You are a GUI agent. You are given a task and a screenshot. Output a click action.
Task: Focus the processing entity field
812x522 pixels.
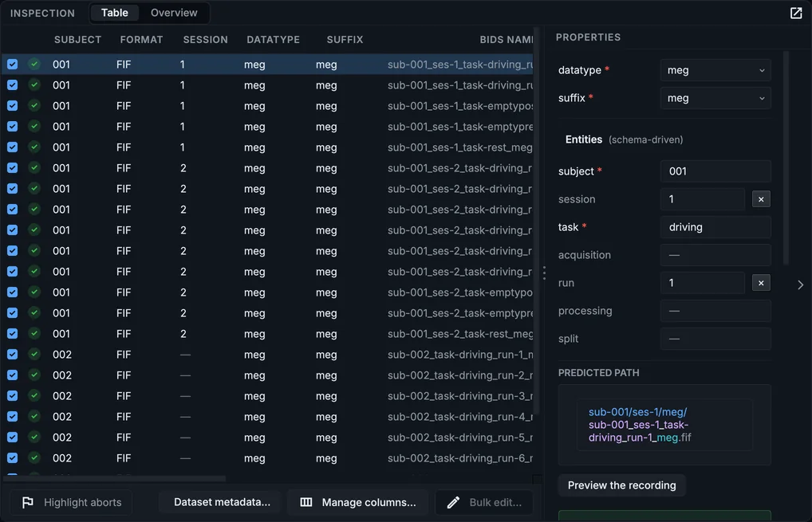click(715, 311)
